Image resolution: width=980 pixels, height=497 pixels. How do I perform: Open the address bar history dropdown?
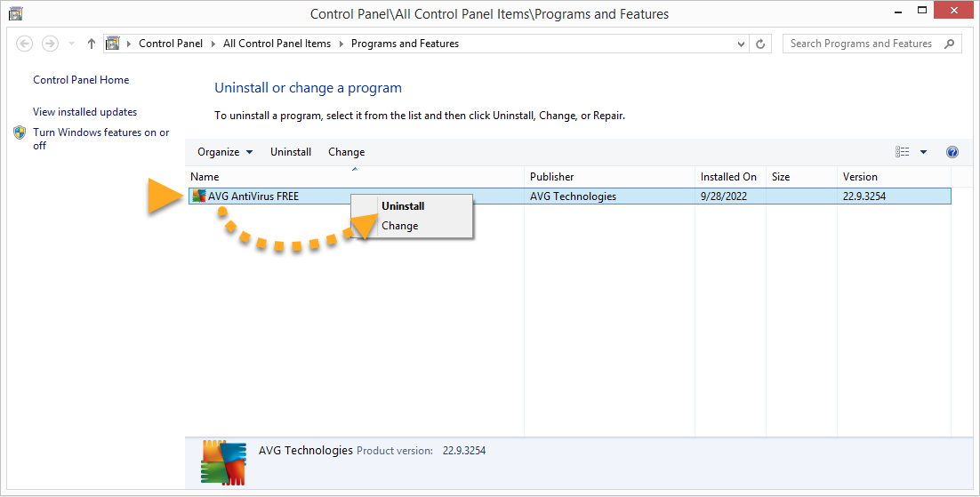tap(742, 44)
